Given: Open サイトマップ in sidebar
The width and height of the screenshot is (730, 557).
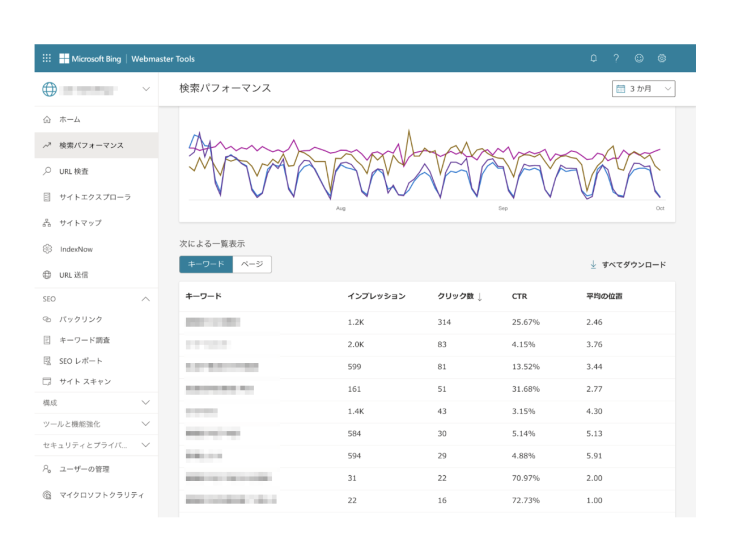Looking at the screenshot, I should click(79, 223).
